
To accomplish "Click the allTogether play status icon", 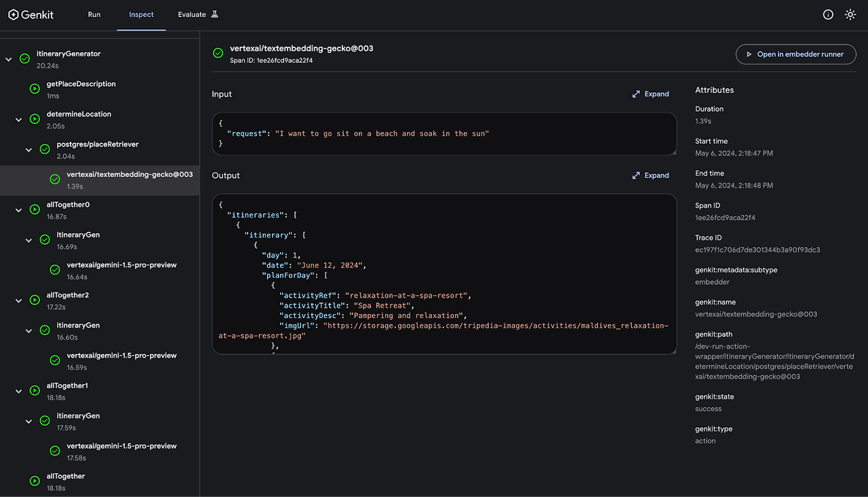I will coord(35,481).
